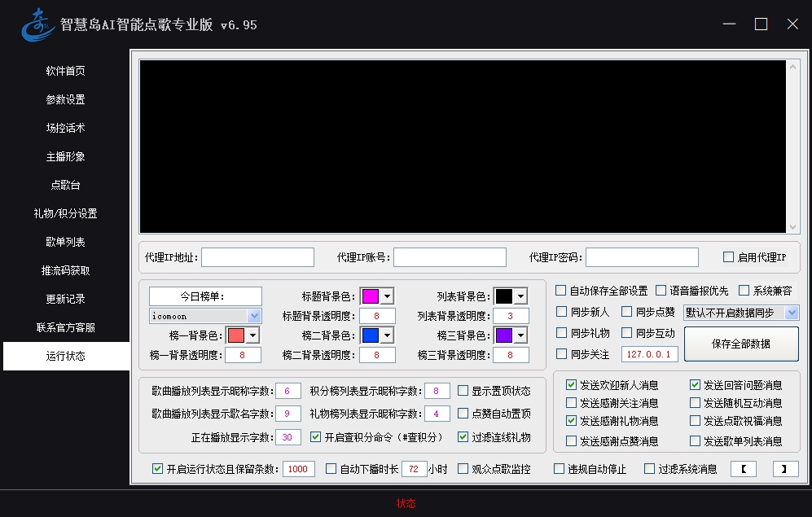812x517 pixels.
Task: Open the icomoon font dropdown
Action: pos(253,316)
